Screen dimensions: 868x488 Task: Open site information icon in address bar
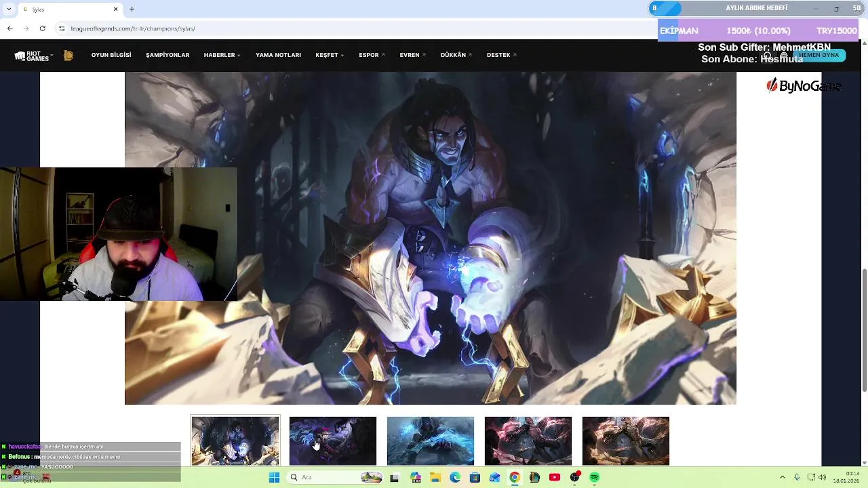click(x=62, y=28)
